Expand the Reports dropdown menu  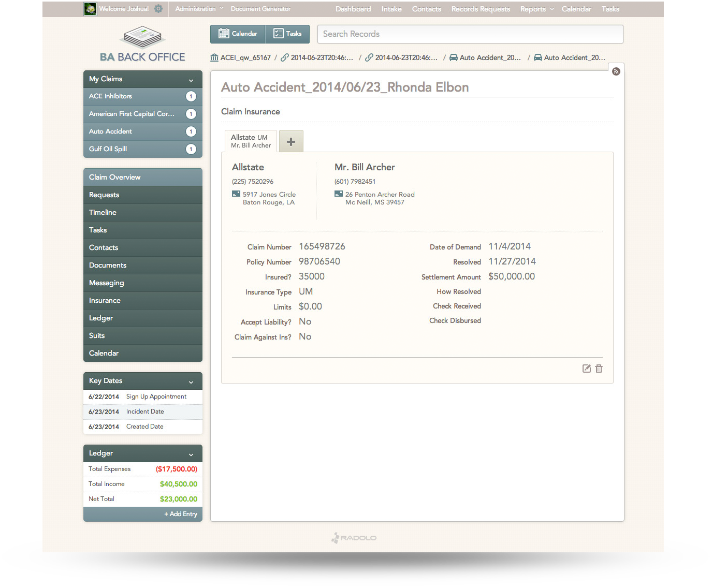537,9
